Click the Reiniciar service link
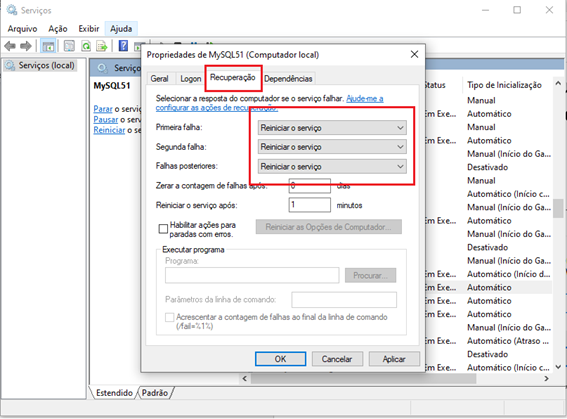Viewport: 567px width, 419px height. [x=109, y=130]
